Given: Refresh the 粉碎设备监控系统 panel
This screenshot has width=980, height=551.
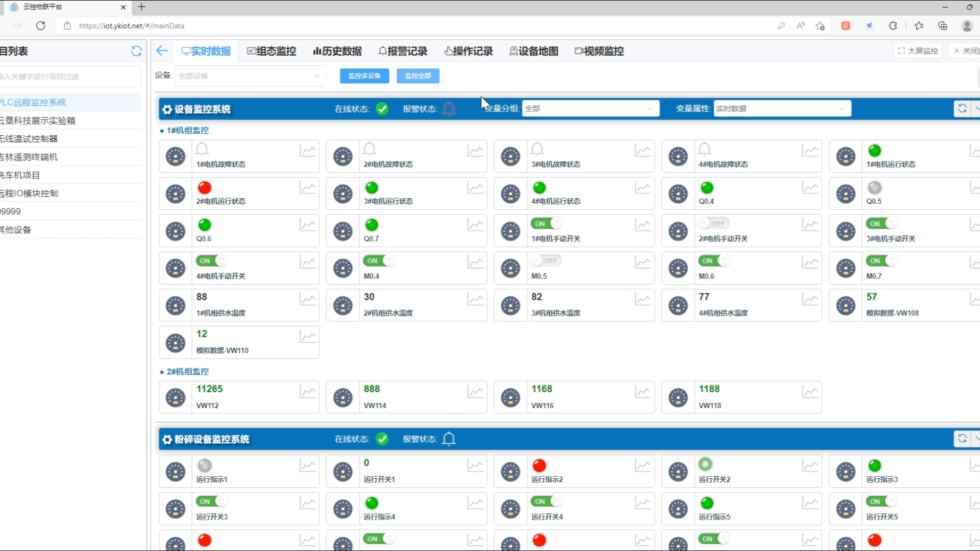Looking at the screenshot, I should click(x=962, y=438).
